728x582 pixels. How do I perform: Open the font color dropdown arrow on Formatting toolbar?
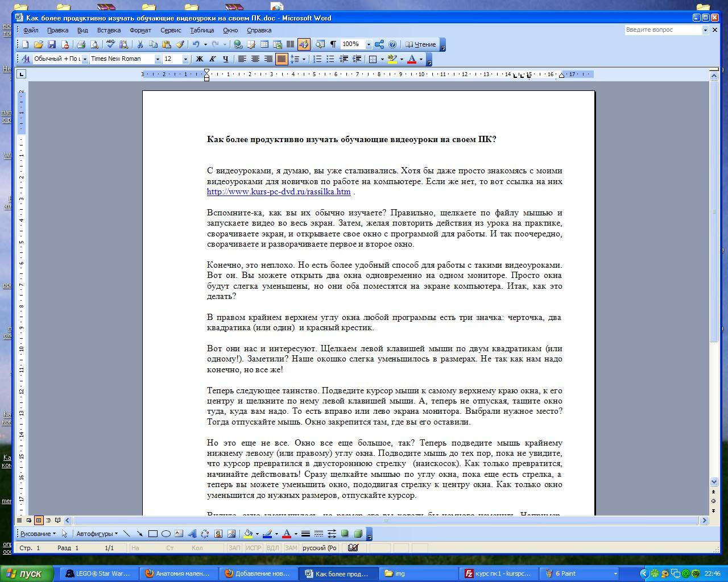421,59
